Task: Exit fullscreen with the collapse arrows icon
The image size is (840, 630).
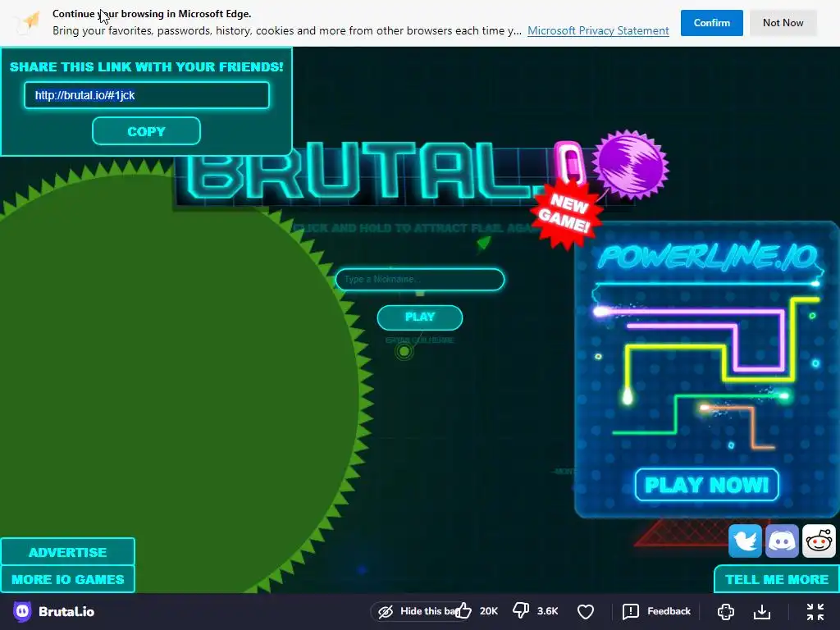Action: (x=815, y=611)
